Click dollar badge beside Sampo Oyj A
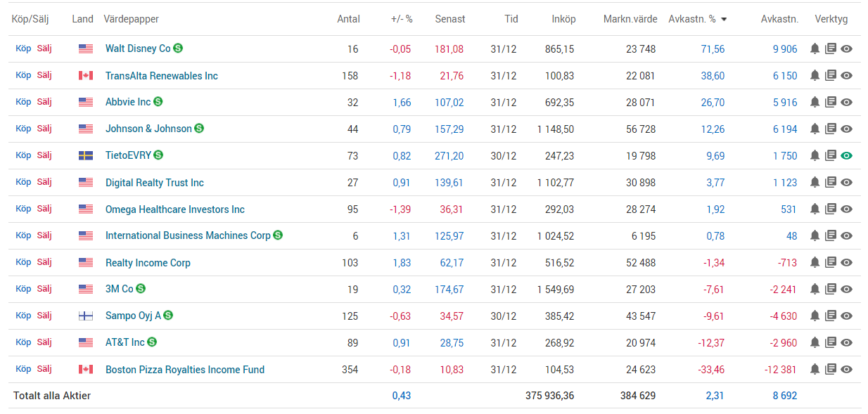This screenshot has height=414, width=868. (x=168, y=315)
